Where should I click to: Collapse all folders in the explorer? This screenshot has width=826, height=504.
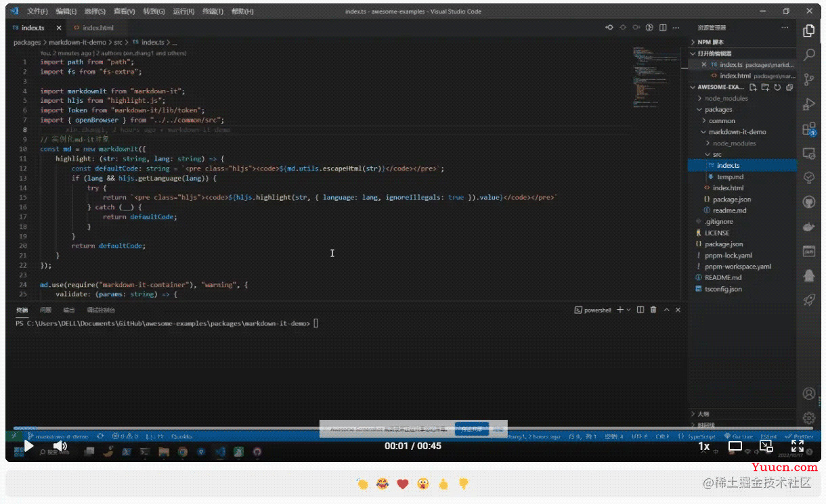[789, 87]
